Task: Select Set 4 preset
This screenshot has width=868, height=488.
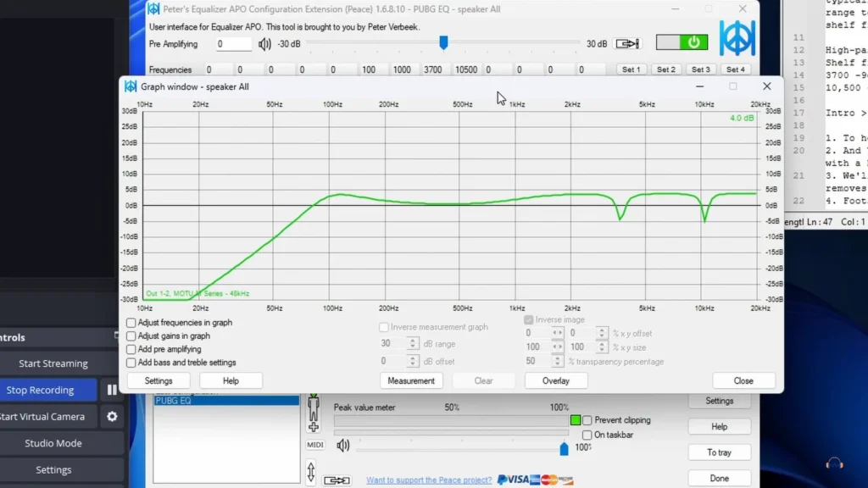Action: pyautogui.click(x=736, y=69)
